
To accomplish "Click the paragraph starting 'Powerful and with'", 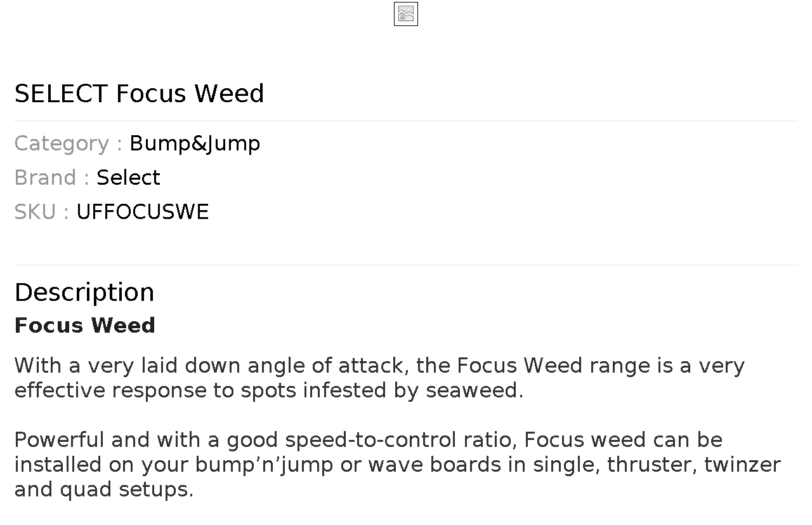I will (396, 464).
